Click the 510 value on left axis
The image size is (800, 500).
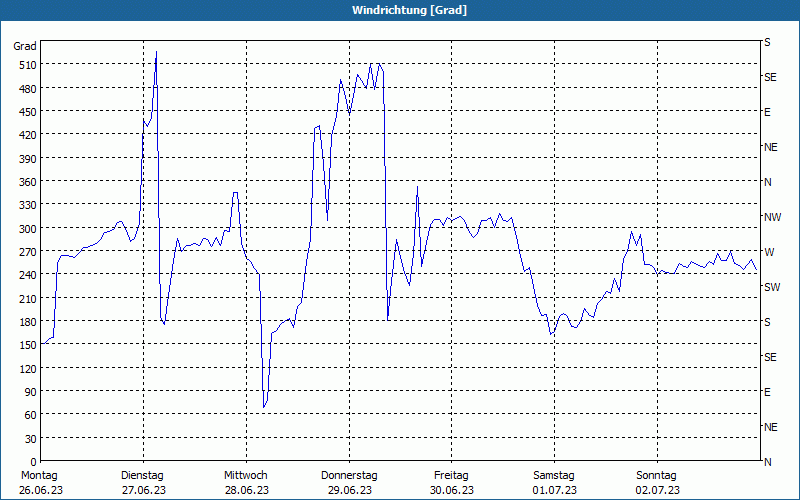(x=28, y=65)
